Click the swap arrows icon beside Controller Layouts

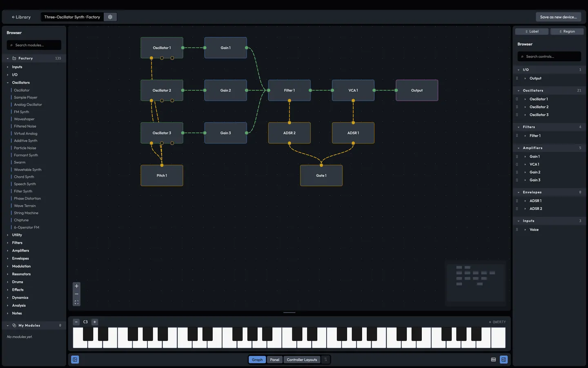coord(325,360)
